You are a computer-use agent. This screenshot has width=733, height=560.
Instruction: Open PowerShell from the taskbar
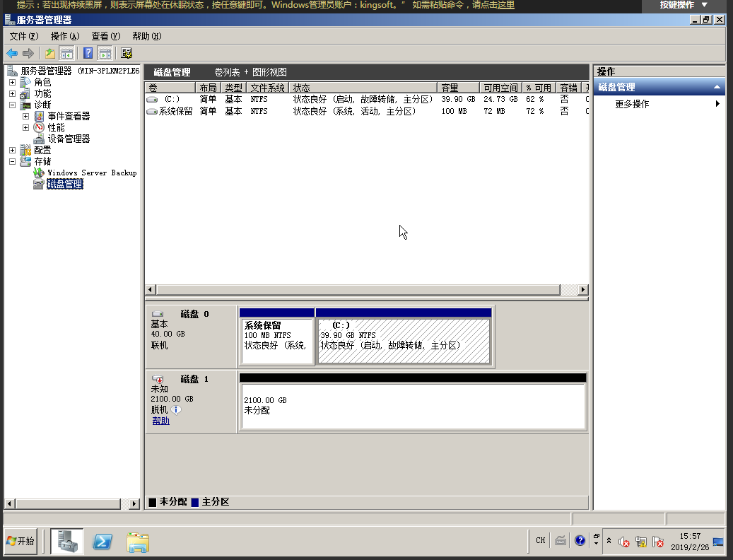tap(104, 541)
